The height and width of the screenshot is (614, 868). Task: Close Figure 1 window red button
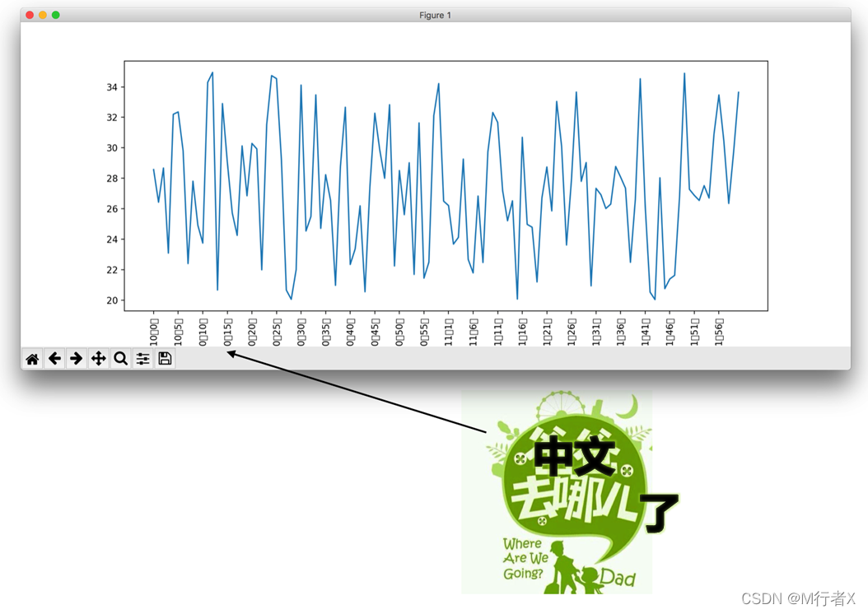(30, 15)
